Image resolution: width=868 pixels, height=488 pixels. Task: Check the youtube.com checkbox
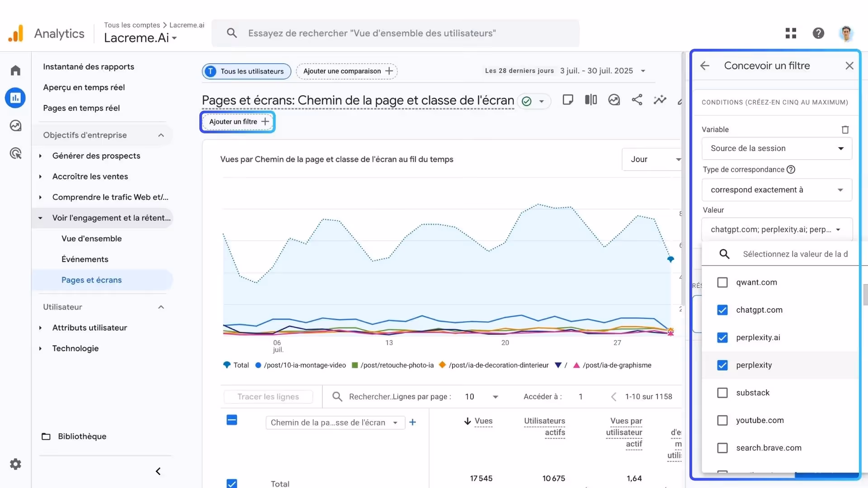722,420
